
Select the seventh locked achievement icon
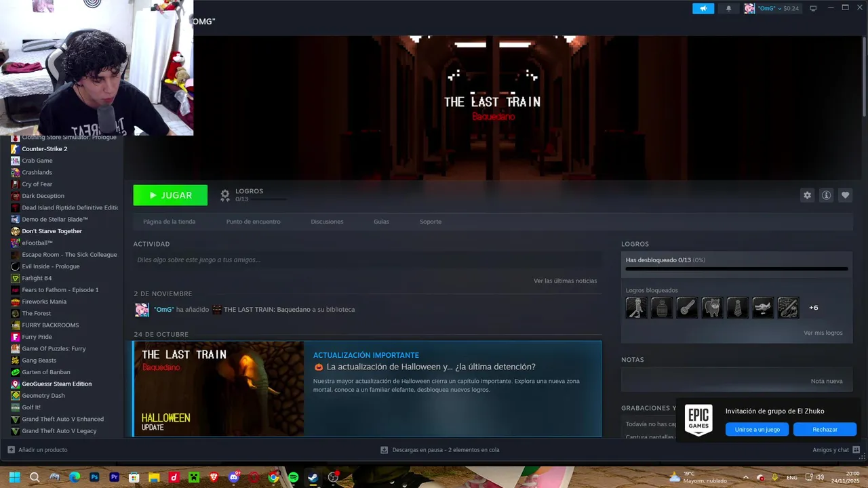788,308
